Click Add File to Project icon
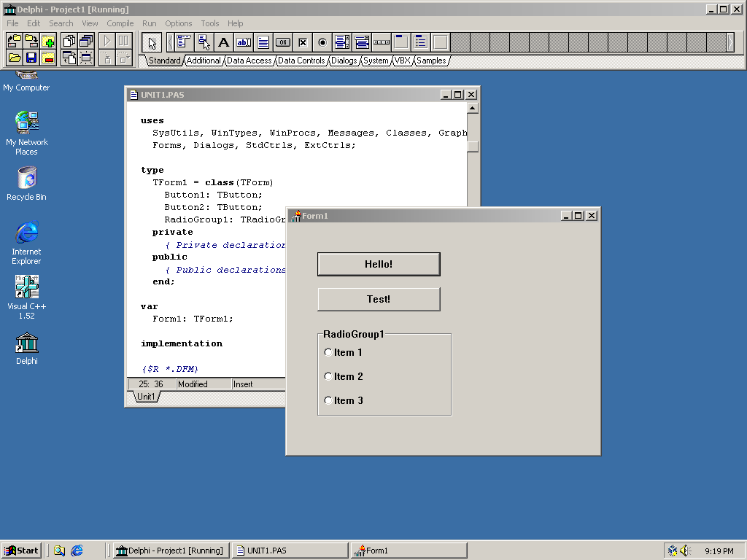The image size is (747, 560). [48, 42]
